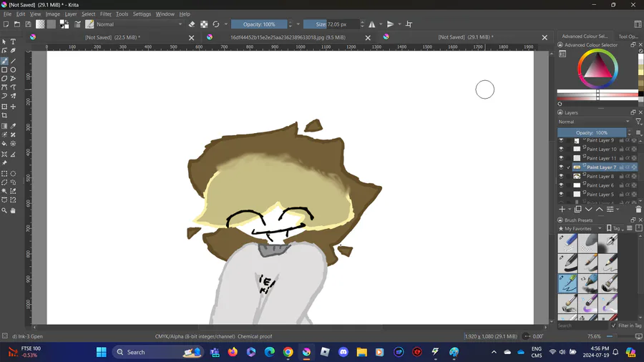Open the Layers blending mode Normal dropdown
The image size is (644, 362).
pos(594,122)
